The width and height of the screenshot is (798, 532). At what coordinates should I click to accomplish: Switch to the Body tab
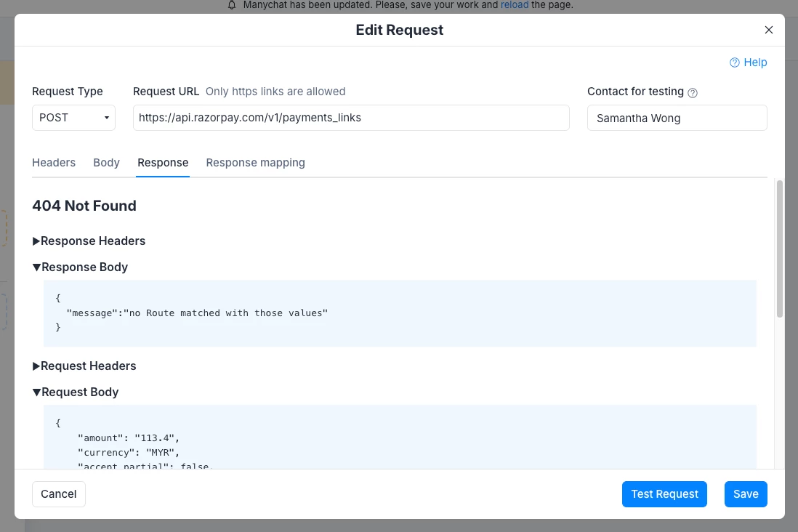[106, 162]
